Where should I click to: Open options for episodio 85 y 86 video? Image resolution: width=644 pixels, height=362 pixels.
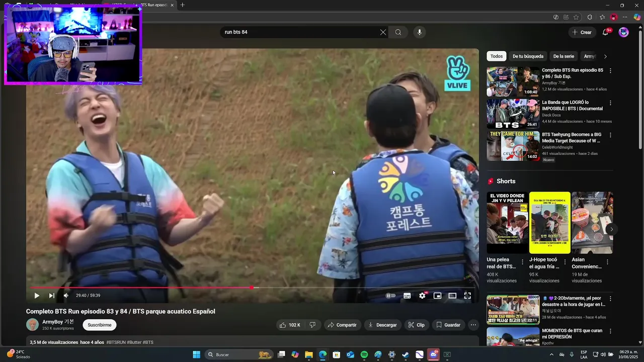click(x=610, y=71)
